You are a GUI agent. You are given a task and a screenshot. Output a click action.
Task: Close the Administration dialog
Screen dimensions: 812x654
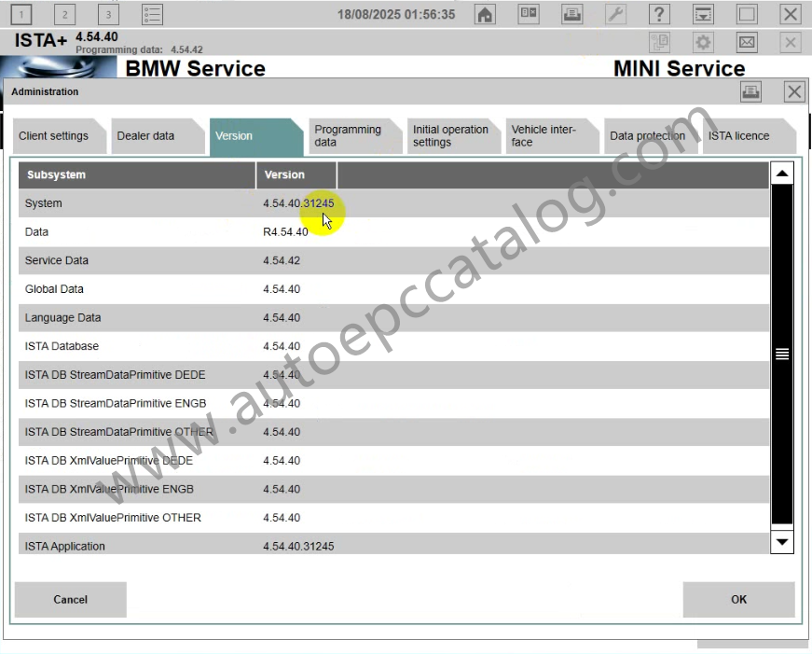pos(794,92)
